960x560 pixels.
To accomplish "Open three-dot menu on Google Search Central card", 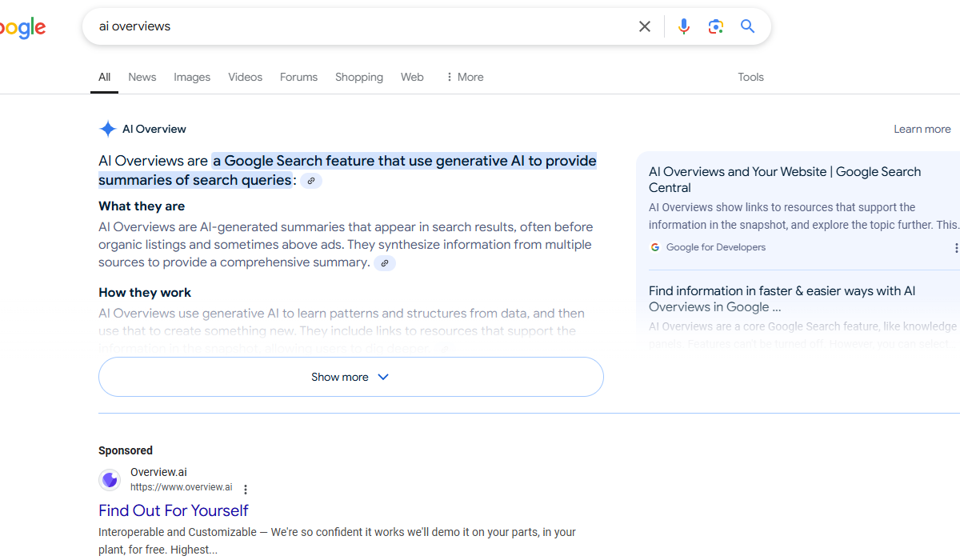I will coord(956,248).
